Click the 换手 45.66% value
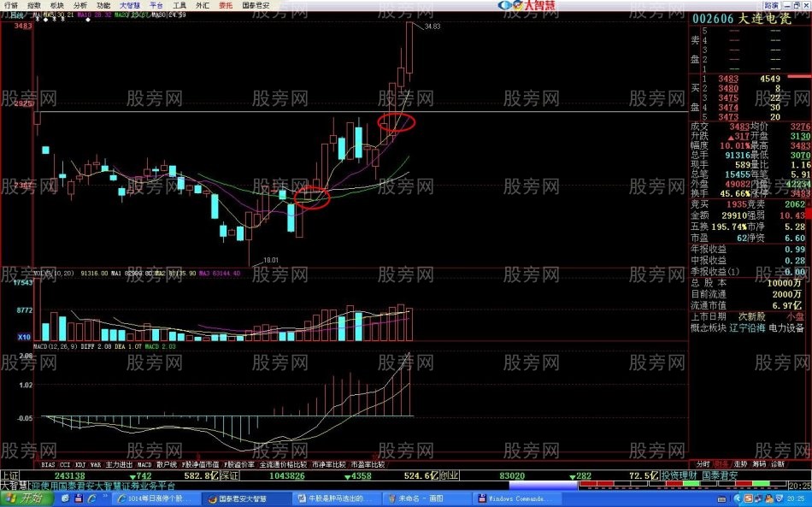This screenshot has height=507, width=812. (x=734, y=193)
